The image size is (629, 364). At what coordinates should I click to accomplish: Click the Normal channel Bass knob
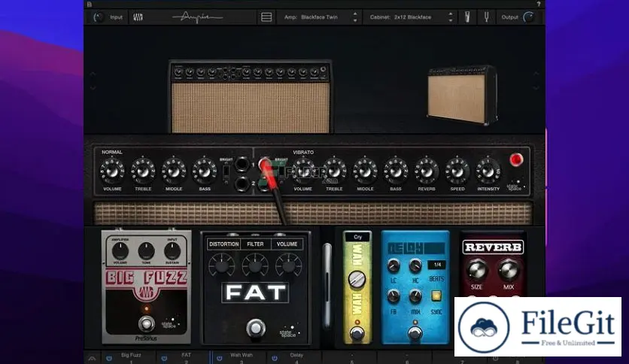click(205, 171)
